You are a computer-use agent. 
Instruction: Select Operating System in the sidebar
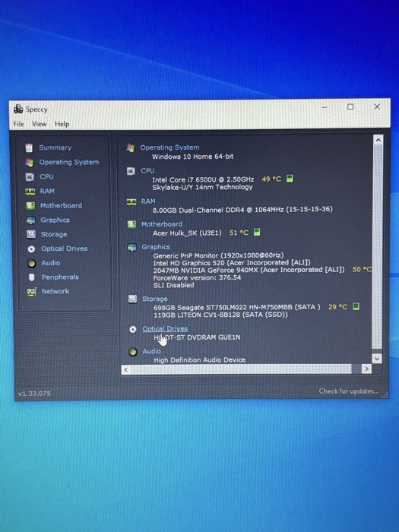pyautogui.click(x=69, y=162)
